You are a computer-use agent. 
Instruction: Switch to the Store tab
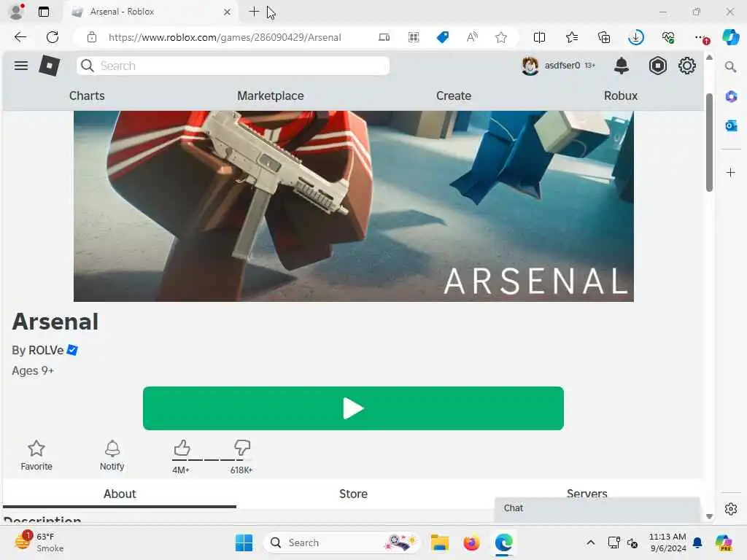[353, 494]
